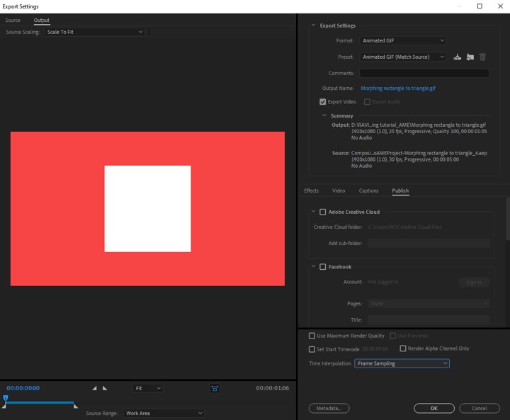
Task: Toggle the Export Audio checkbox
Action: click(367, 102)
